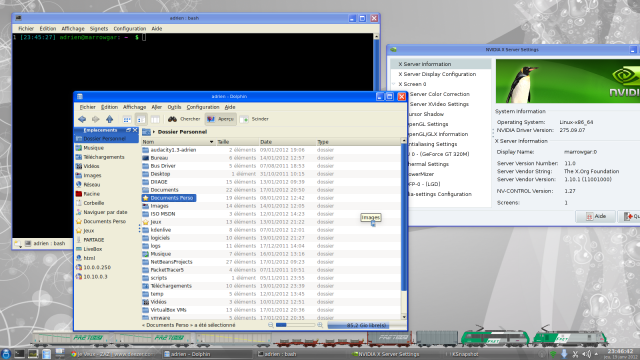The height and width of the screenshot is (360, 640).
Task: Open Chercher search in Dolphin toolbar
Action: point(184,119)
